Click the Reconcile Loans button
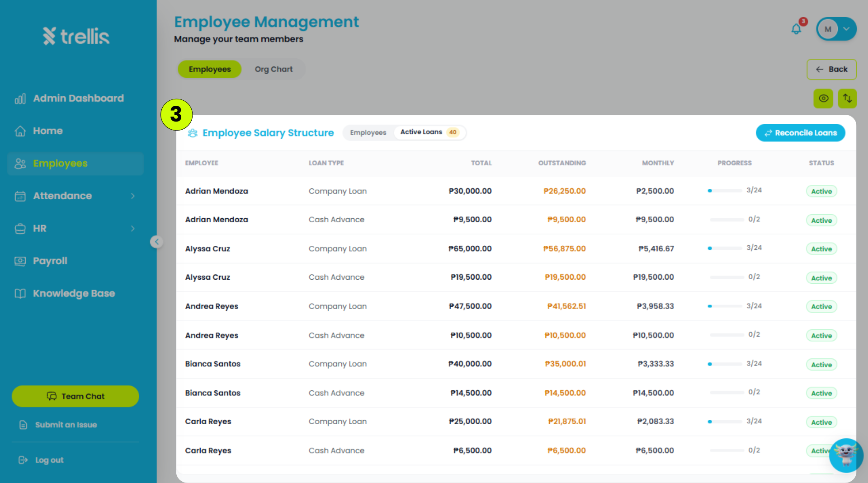The height and width of the screenshot is (483, 868). point(801,133)
